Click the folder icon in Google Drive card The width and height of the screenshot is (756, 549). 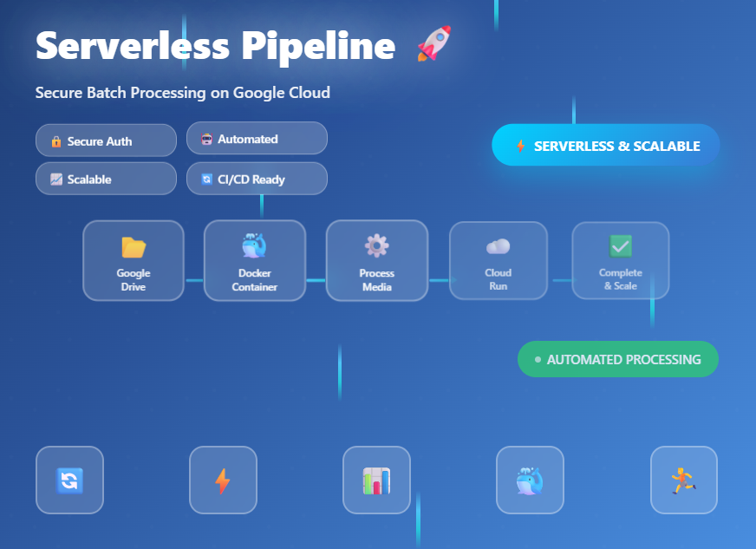click(134, 247)
